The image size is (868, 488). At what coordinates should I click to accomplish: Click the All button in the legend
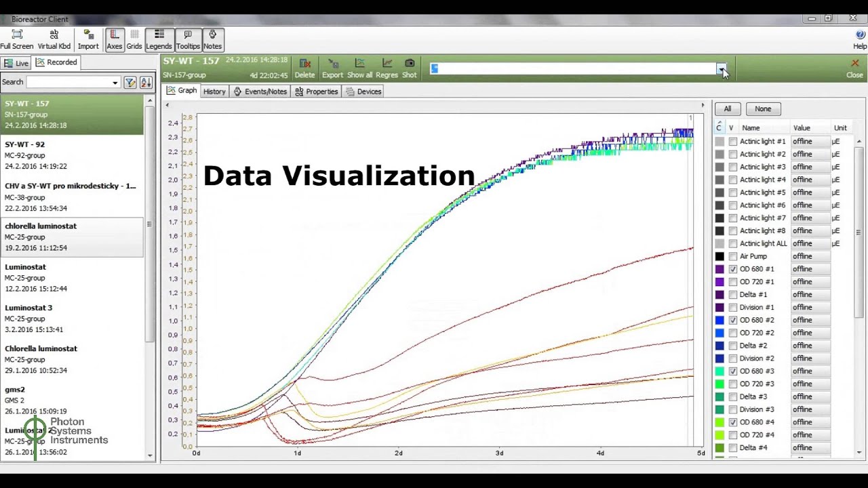[x=728, y=108]
